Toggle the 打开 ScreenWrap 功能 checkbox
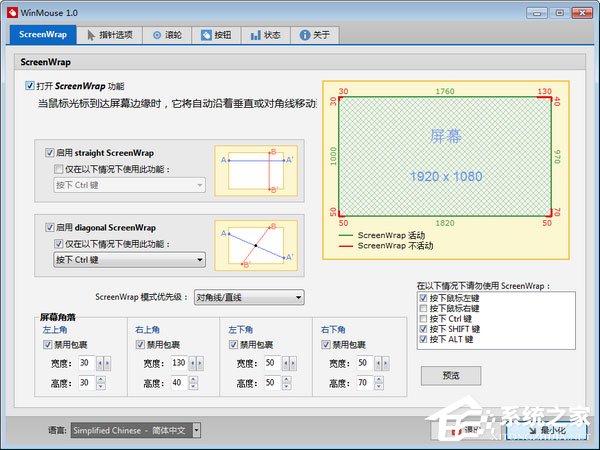 coord(30,87)
